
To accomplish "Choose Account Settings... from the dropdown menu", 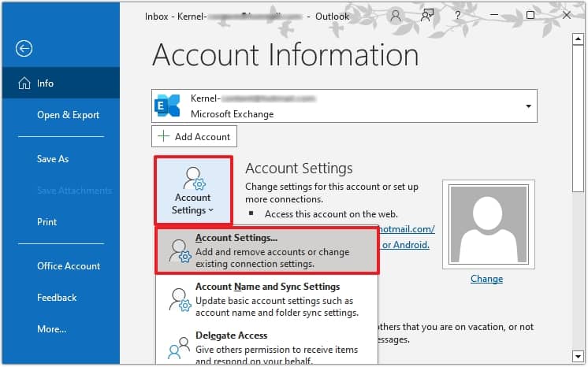I will (x=267, y=250).
